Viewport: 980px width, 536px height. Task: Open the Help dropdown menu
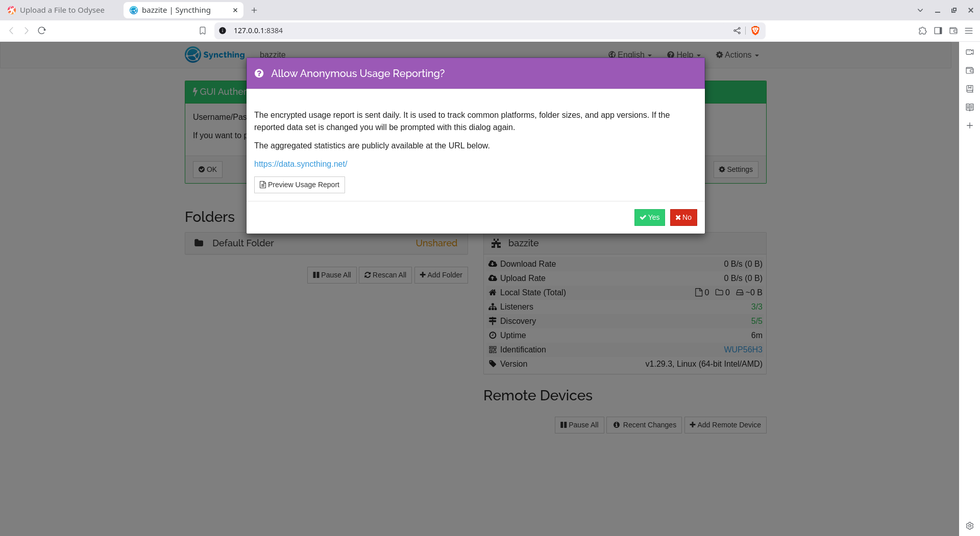click(x=684, y=55)
